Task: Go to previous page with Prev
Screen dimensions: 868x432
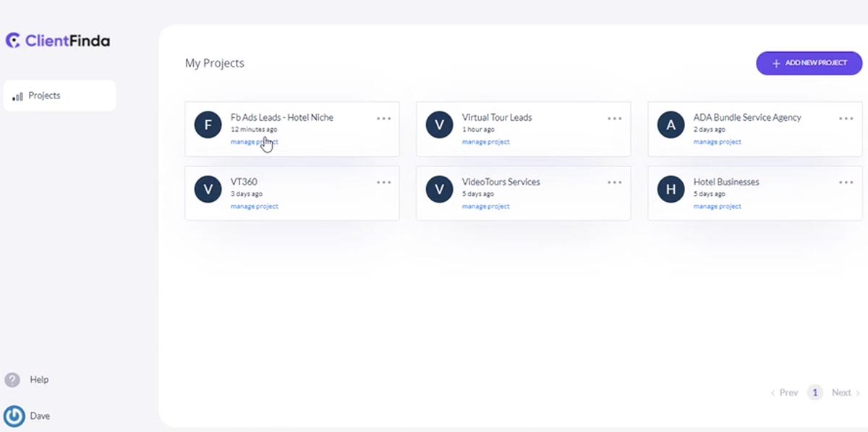Action: 784,393
